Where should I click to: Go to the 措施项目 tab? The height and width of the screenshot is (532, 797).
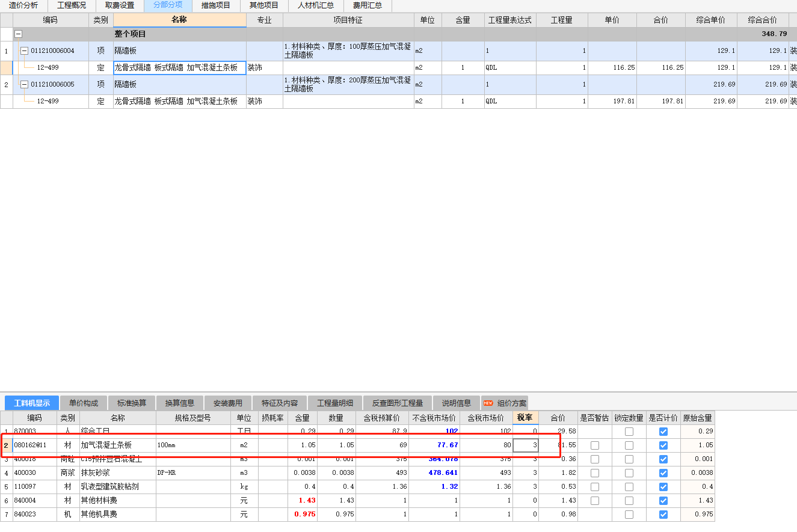click(x=216, y=5)
